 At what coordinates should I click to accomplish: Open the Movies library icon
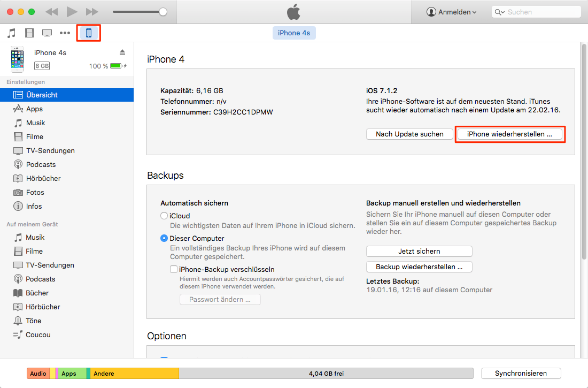tap(29, 33)
